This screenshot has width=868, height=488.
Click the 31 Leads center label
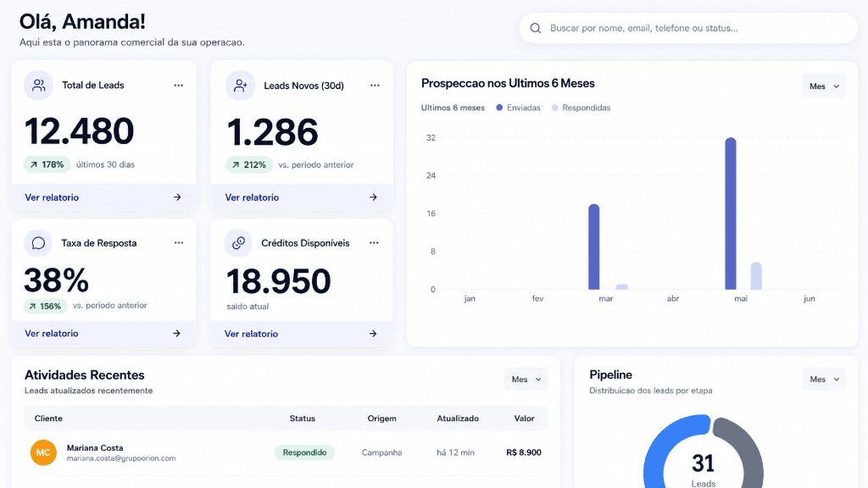pyautogui.click(x=703, y=469)
